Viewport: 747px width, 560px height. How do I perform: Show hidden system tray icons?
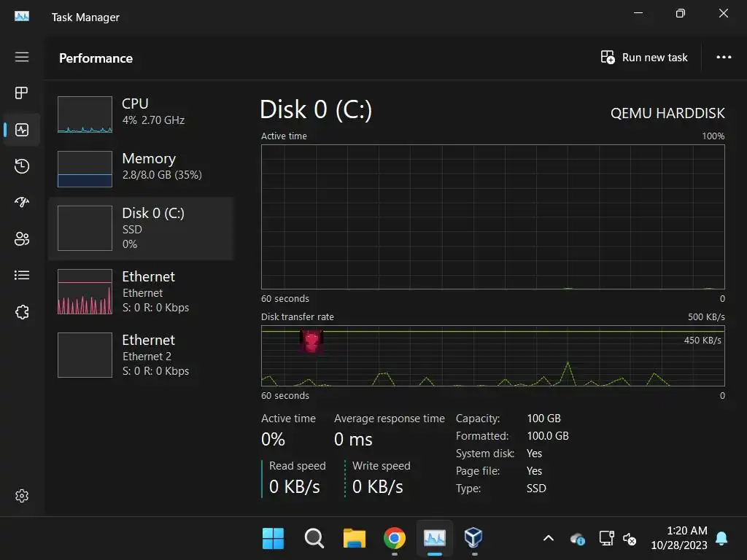coord(549,539)
